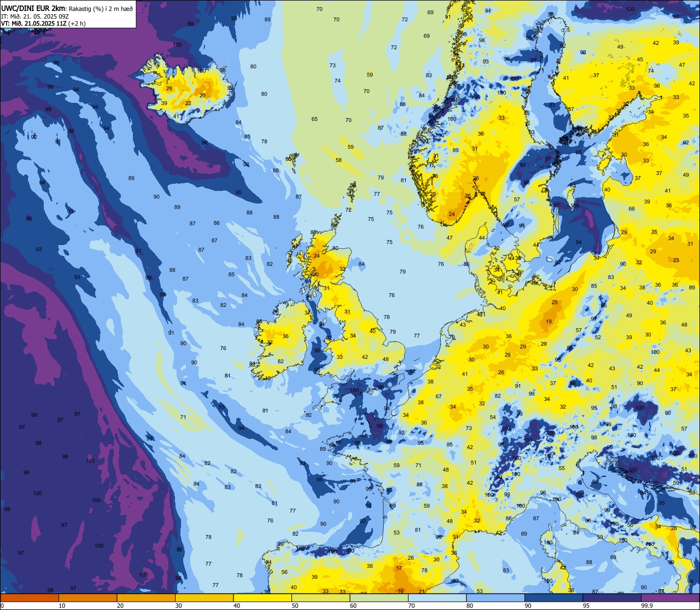Click the 50–60 pale yellow legend swatch
700x610 pixels.
coord(320,598)
